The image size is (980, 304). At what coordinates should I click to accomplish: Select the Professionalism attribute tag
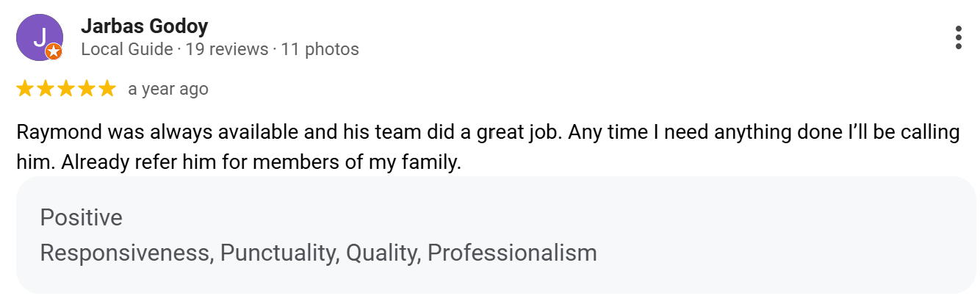(512, 253)
